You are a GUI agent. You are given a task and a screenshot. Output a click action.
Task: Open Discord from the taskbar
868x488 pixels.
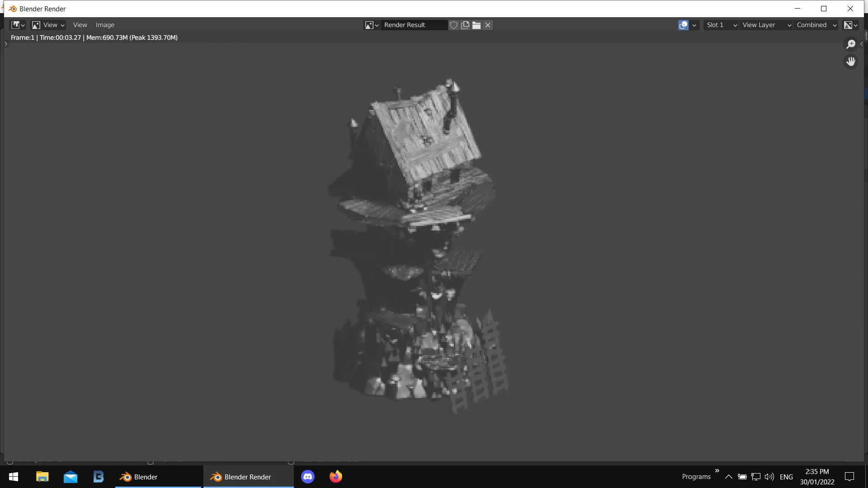point(308,477)
